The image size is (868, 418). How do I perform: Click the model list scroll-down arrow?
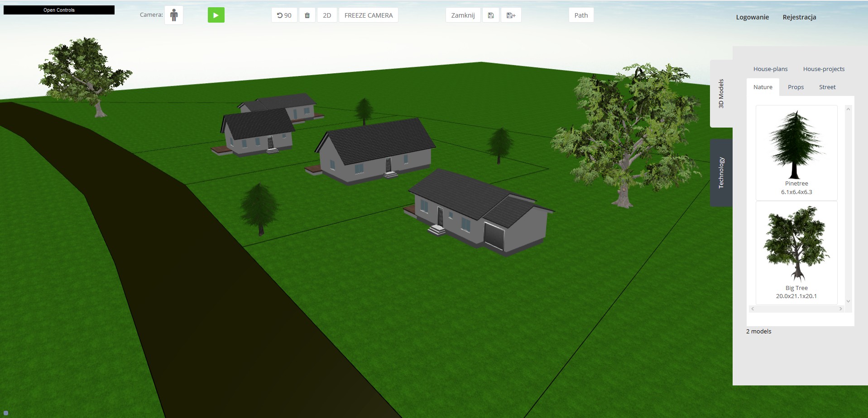(x=848, y=301)
